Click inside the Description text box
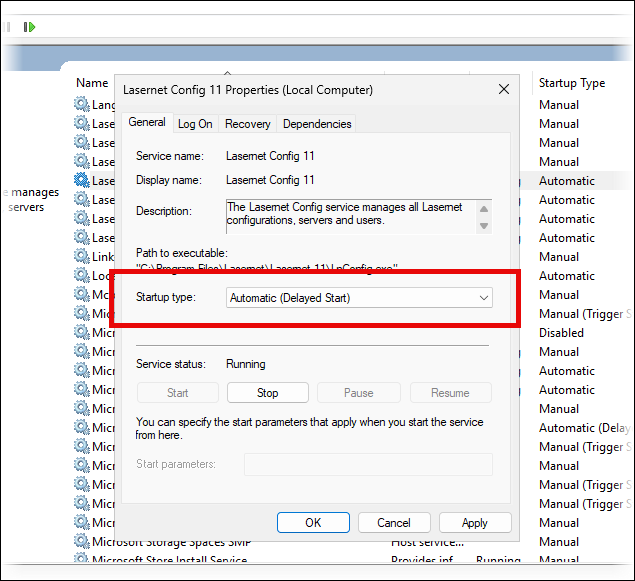The width and height of the screenshot is (635, 581). pos(351,216)
